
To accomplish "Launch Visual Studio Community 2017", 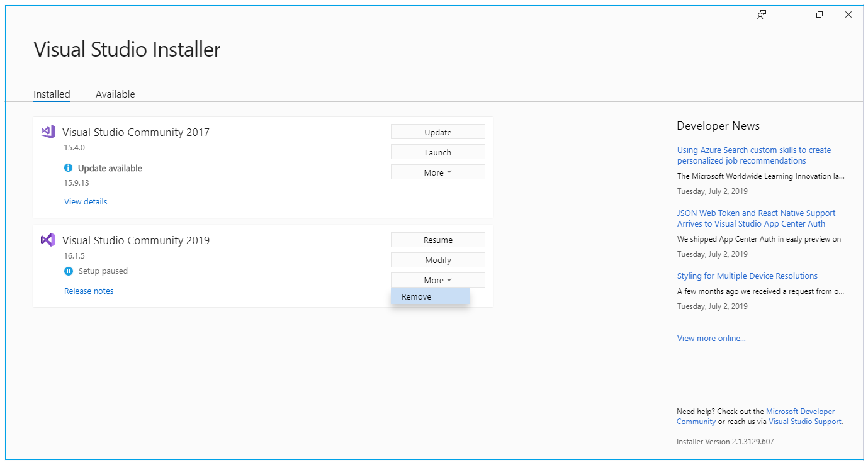I will click(x=438, y=152).
